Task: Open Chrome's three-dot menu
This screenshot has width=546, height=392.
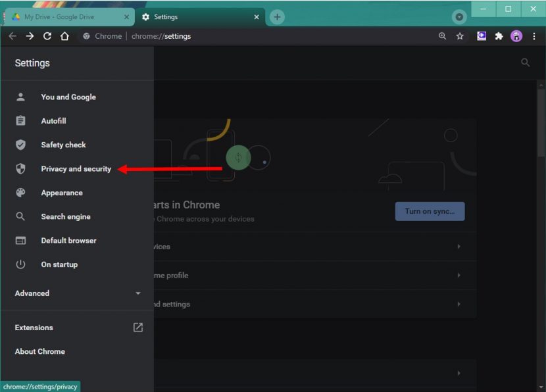Action: click(534, 36)
